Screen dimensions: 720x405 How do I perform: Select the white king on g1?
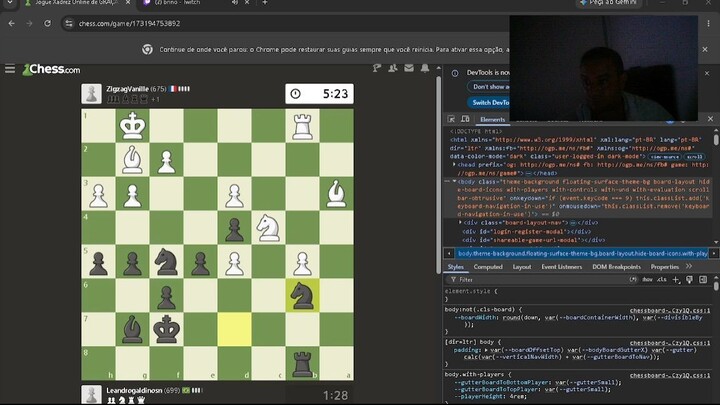tap(132, 125)
